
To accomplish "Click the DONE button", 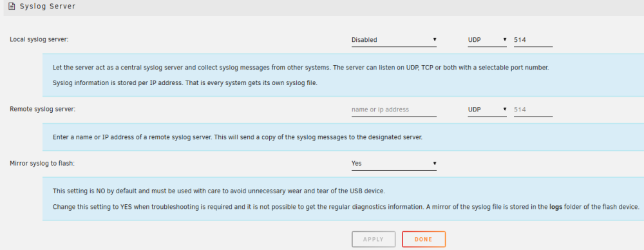I will [x=424, y=239].
